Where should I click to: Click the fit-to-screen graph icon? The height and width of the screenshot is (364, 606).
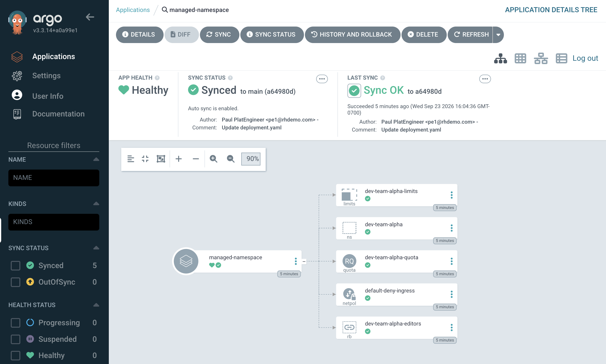(161, 159)
